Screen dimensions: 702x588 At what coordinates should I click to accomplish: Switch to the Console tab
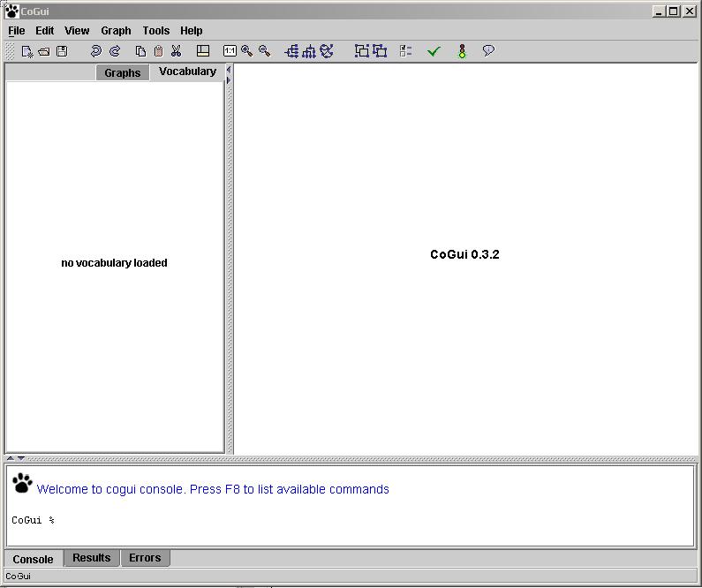pos(34,560)
